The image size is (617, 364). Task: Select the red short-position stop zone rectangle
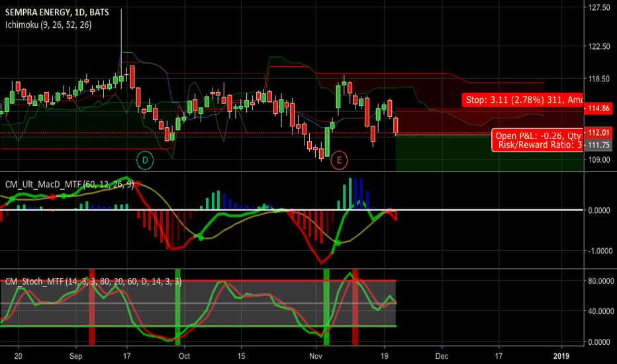[x=489, y=121]
